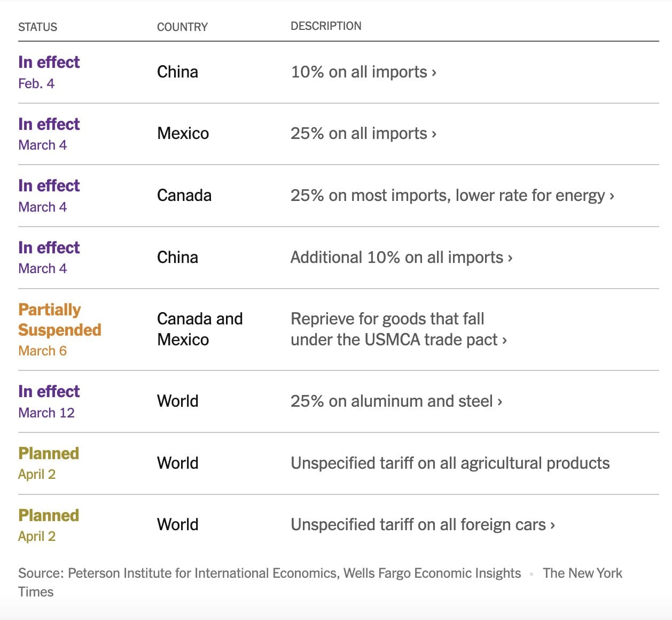Open chevron after "Additional 10% on all imports"
The height and width of the screenshot is (620, 672).
[510, 258]
